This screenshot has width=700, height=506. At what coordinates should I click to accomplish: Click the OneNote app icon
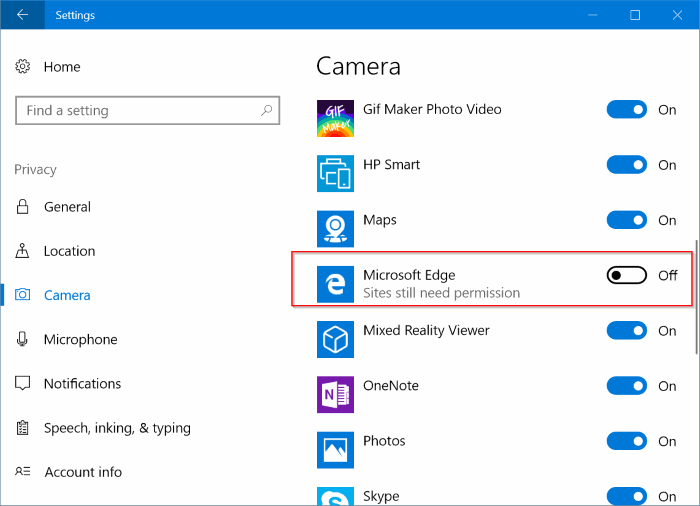click(x=335, y=395)
